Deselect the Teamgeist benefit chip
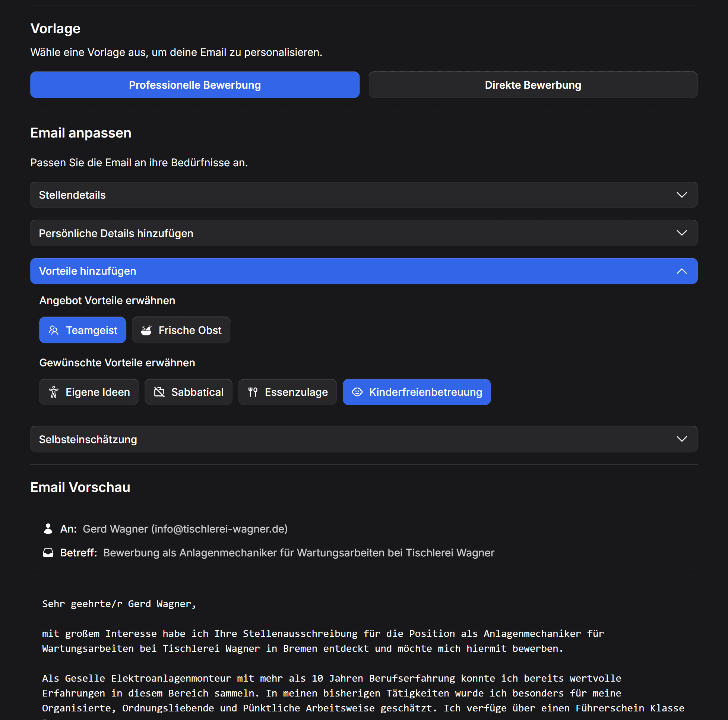Viewport: 728px width, 720px height. pyautogui.click(x=82, y=330)
